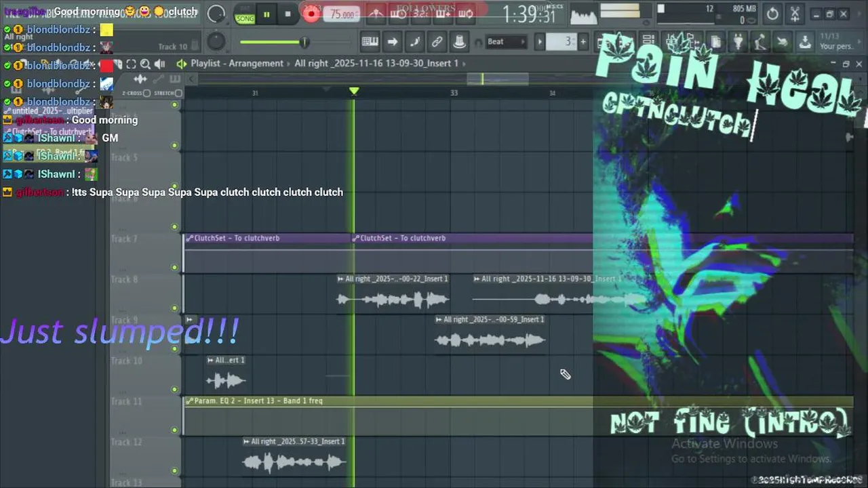Image resolution: width=868 pixels, height=488 pixels.
Task: Mute Track 12 using green mute dot
Action: pos(174,471)
